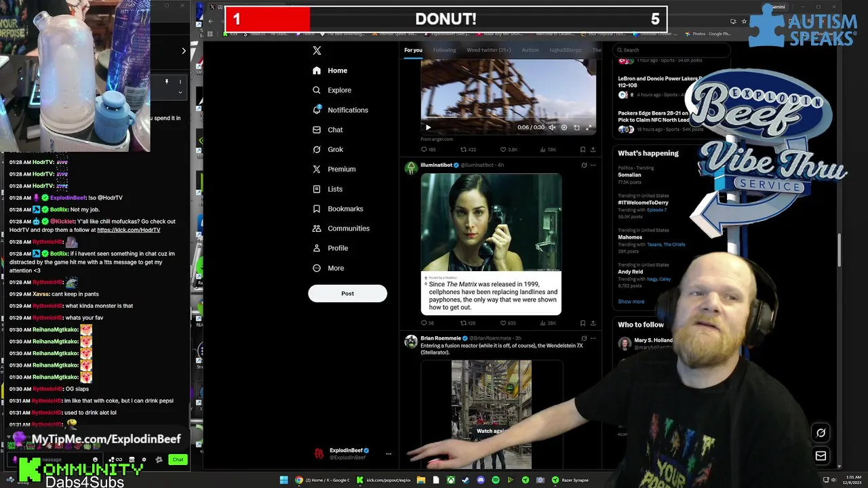Open Steam from the taskbar

(466, 480)
